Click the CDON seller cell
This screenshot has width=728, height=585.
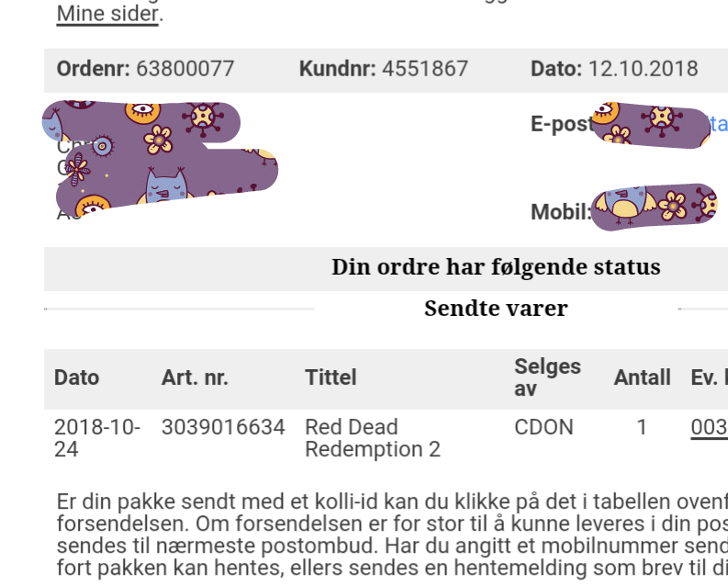point(543,427)
